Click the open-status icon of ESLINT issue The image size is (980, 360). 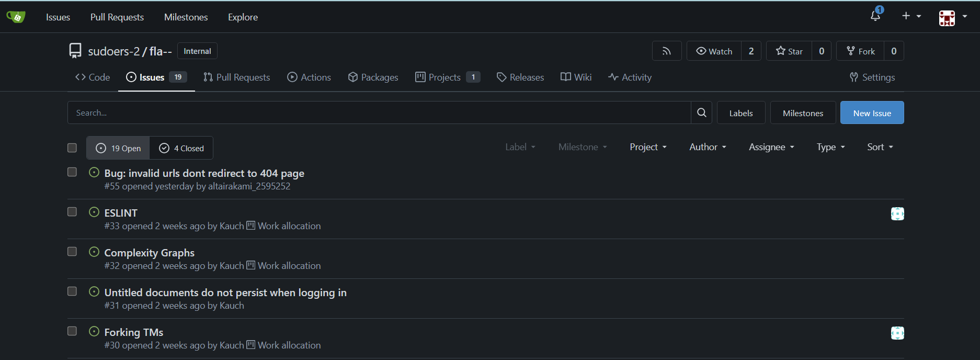[x=94, y=212]
